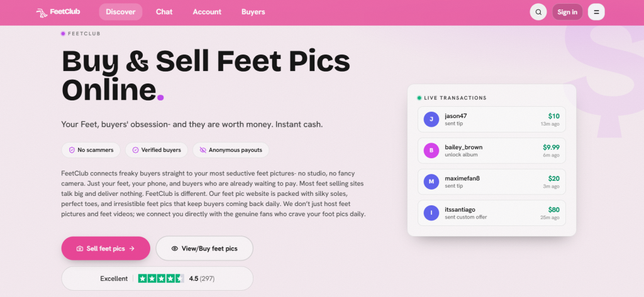Click the Anonymous payouts badge
The image size is (644, 297).
[x=231, y=150]
